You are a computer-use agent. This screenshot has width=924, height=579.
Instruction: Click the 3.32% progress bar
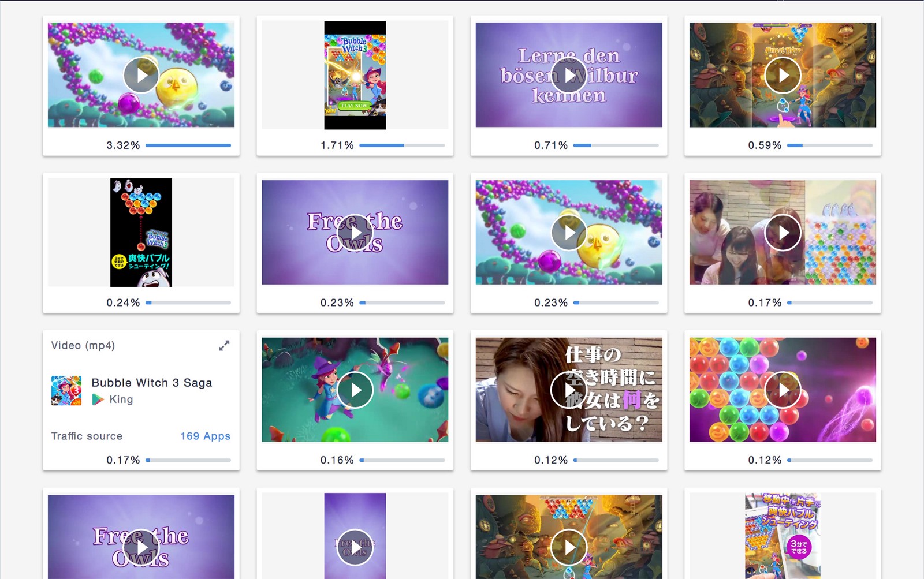pos(188,145)
